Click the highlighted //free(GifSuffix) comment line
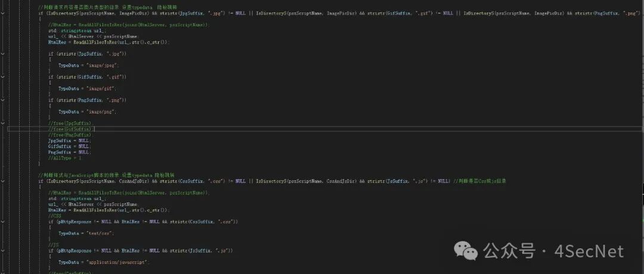644x274 pixels. (70, 129)
